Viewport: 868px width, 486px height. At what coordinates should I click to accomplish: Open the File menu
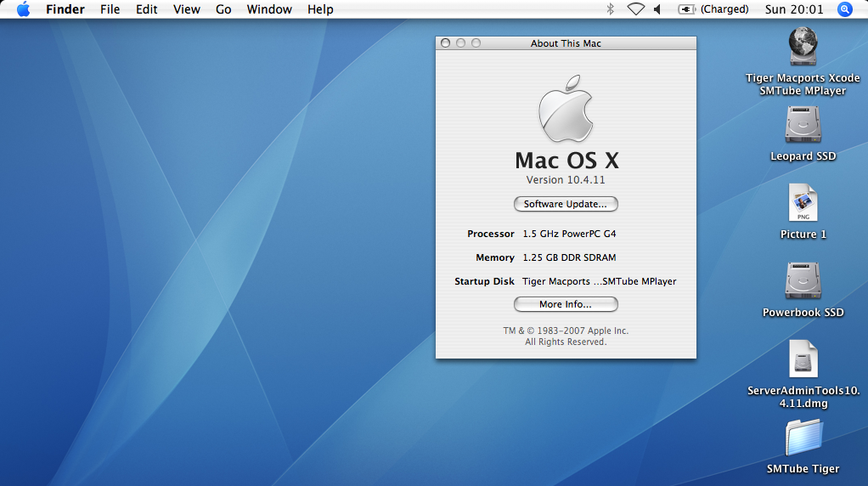pos(110,9)
